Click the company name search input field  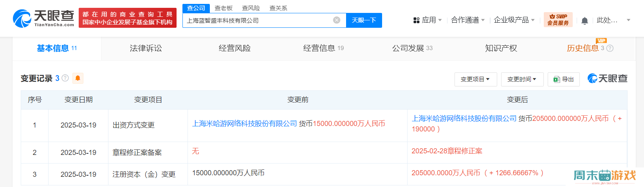[x=258, y=20]
